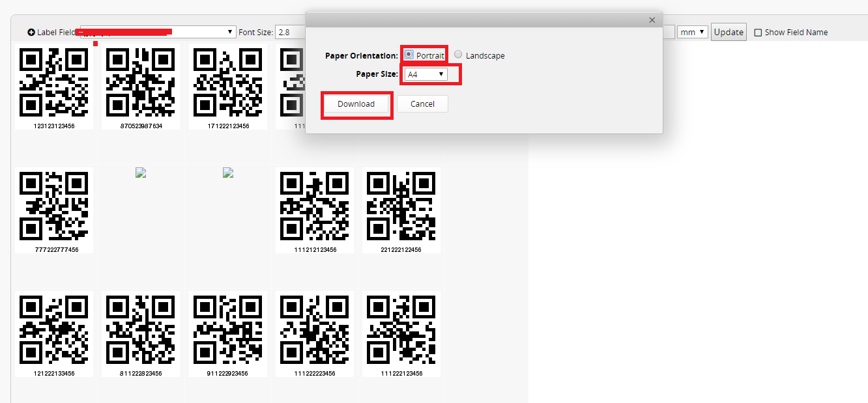Click Cancel in the dialog
868x403 pixels.
pos(422,104)
